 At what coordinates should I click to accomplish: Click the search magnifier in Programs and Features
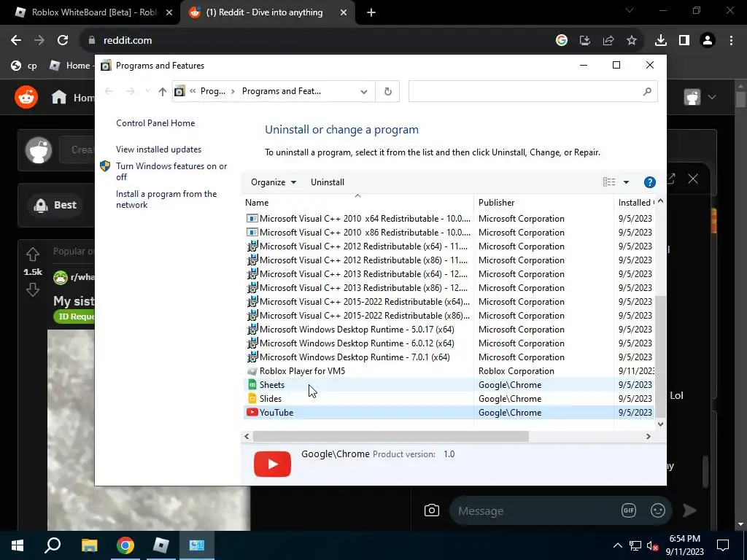(647, 91)
